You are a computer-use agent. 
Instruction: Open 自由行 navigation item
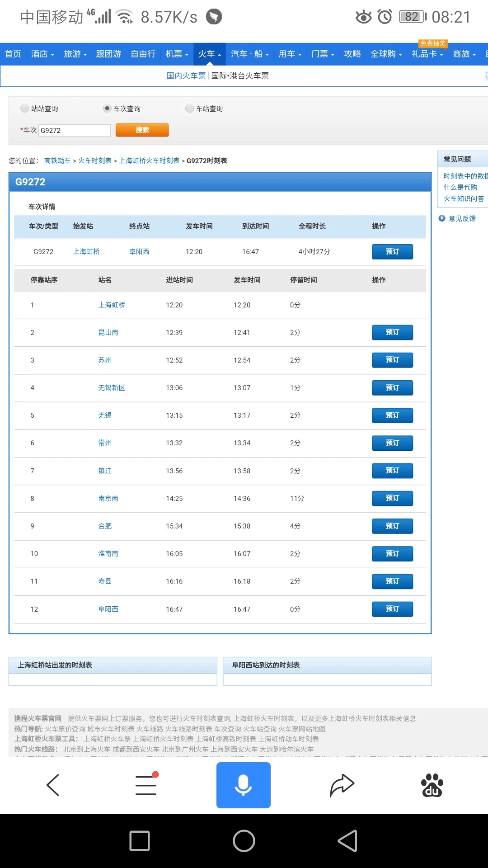143,54
